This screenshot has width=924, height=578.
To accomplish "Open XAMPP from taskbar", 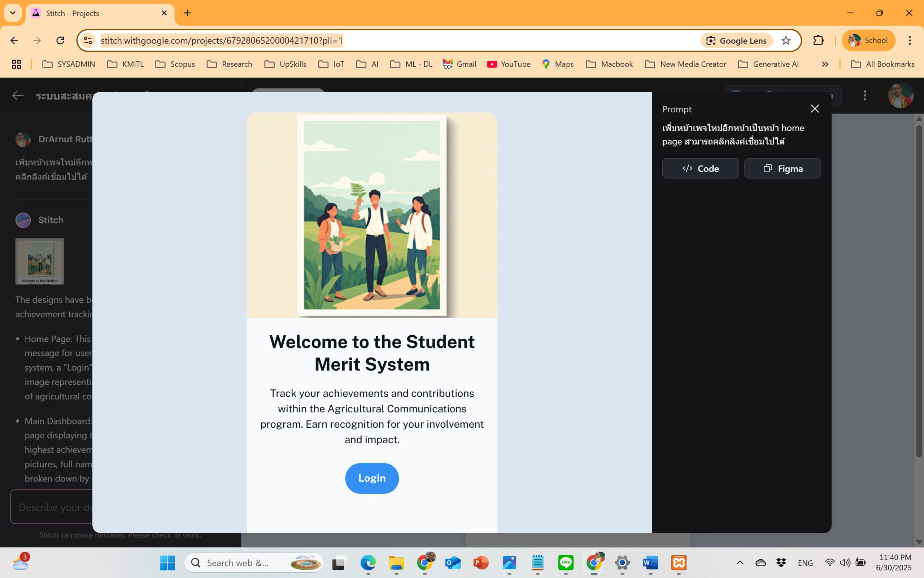I will pyautogui.click(x=679, y=563).
